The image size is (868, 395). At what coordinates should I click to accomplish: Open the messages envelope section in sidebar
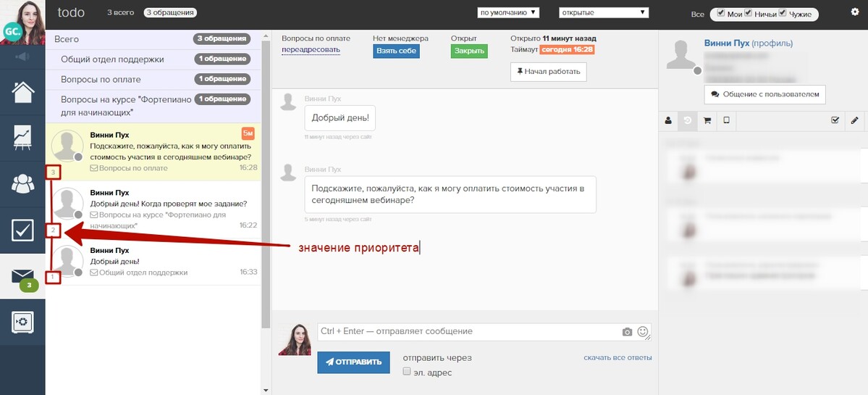pos(22,276)
